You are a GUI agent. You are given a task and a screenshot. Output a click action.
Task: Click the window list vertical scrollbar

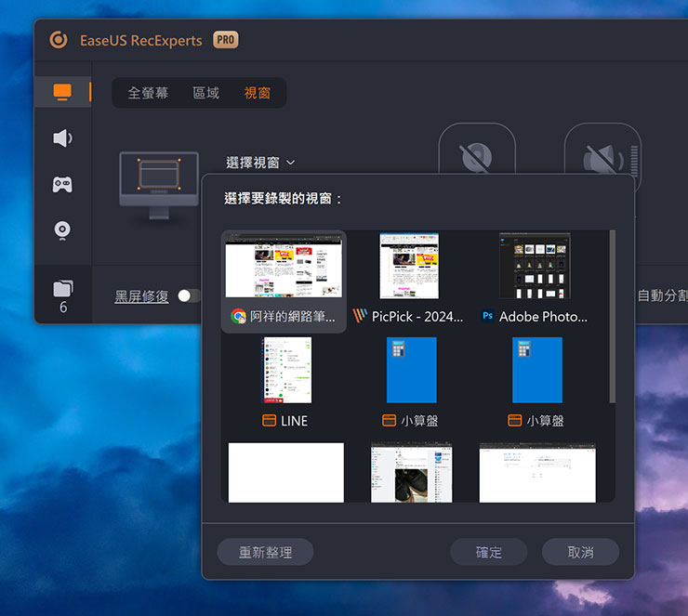pyautogui.click(x=612, y=317)
